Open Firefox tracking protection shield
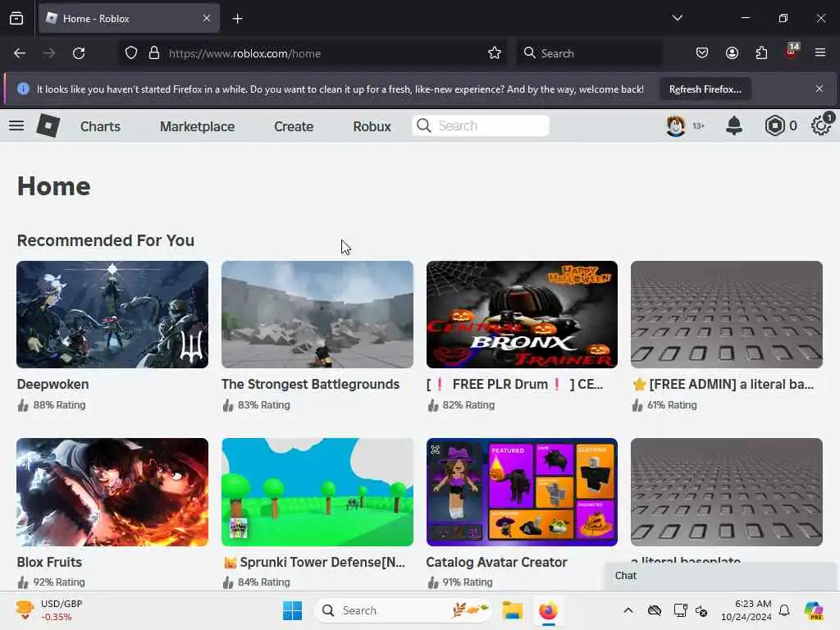The width and height of the screenshot is (840, 630). click(131, 53)
